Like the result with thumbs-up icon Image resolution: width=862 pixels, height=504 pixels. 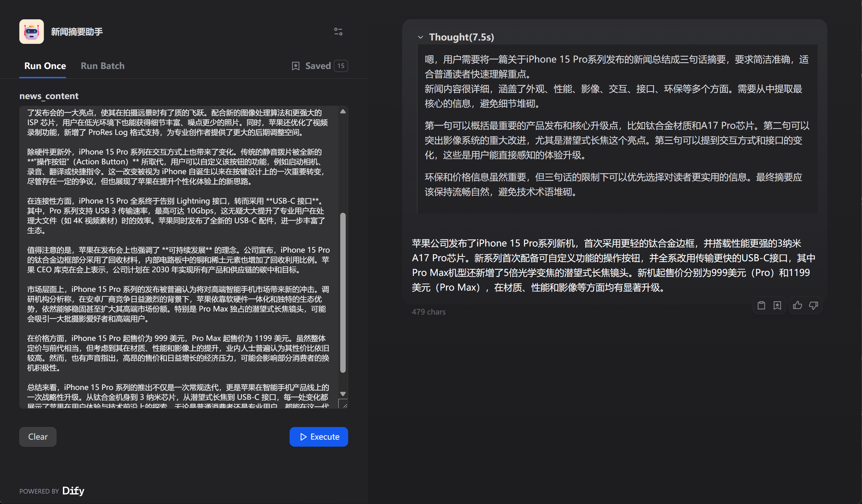coord(797,305)
